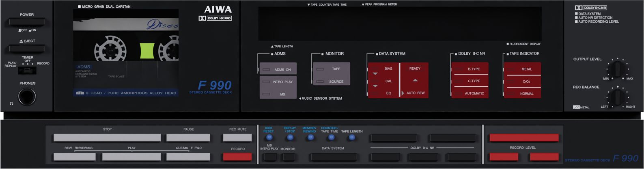Click the PHONES headphone jack

[x=27, y=96]
